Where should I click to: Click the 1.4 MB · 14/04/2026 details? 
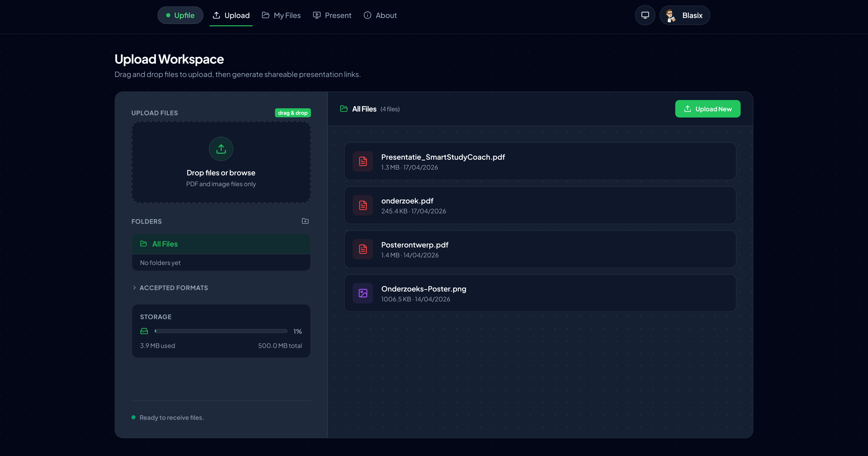click(x=410, y=255)
